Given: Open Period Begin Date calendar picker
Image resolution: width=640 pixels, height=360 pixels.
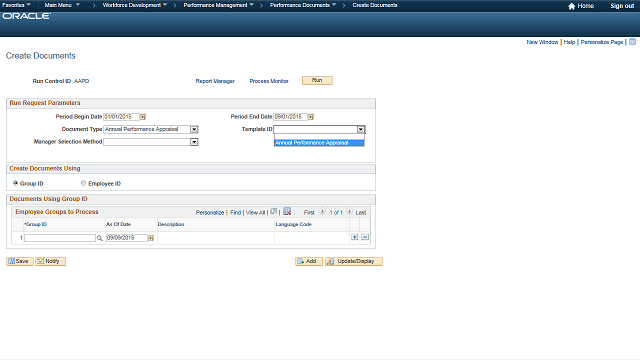Looking at the screenshot, I should (143, 117).
